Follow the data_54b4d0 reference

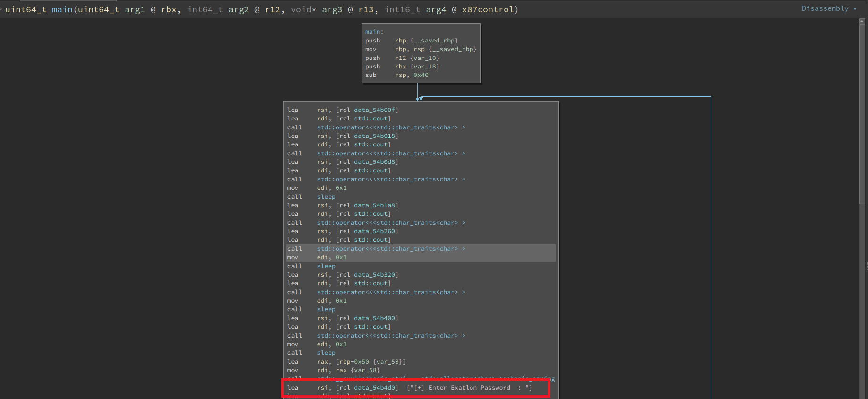[x=375, y=388]
